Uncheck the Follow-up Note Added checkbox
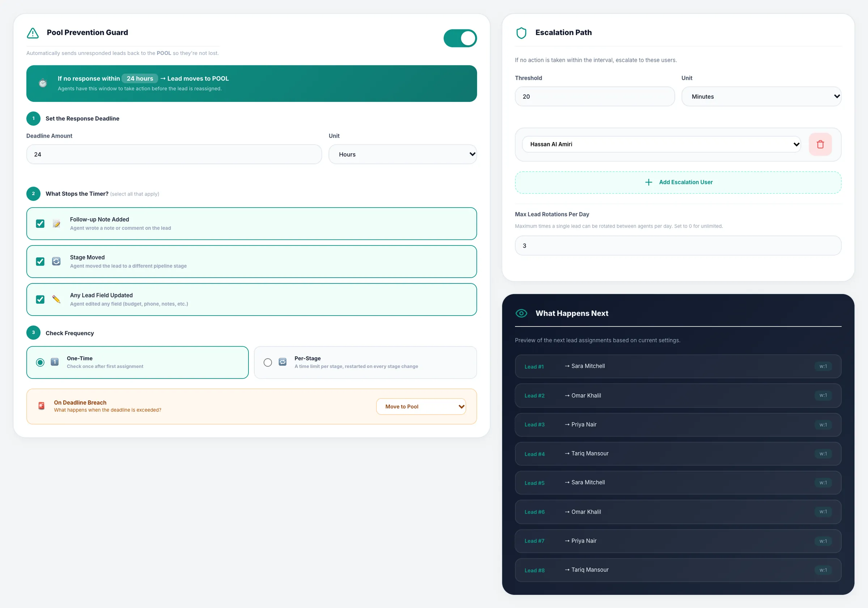The height and width of the screenshot is (608, 868). [40, 224]
